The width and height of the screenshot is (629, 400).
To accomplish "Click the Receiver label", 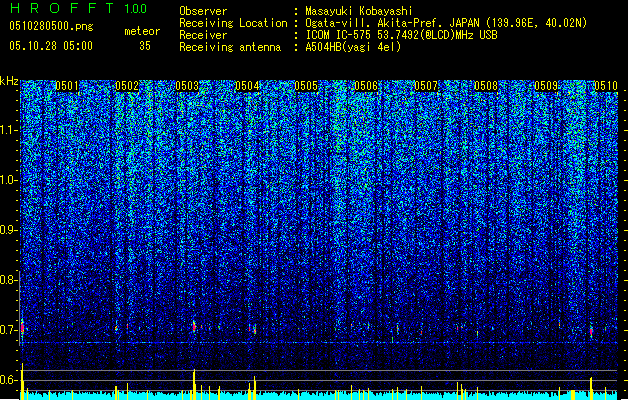I will (203, 35).
